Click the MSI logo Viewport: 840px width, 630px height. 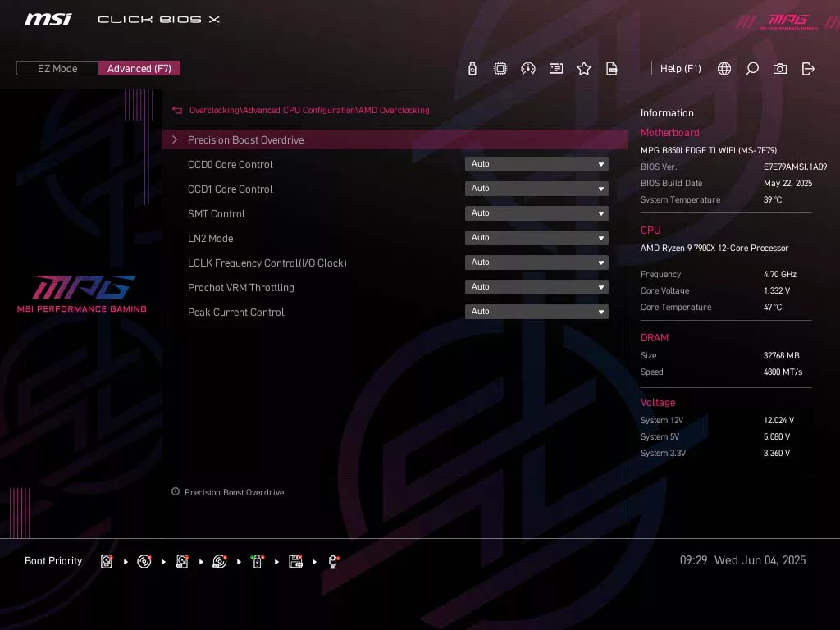[x=48, y=20]
